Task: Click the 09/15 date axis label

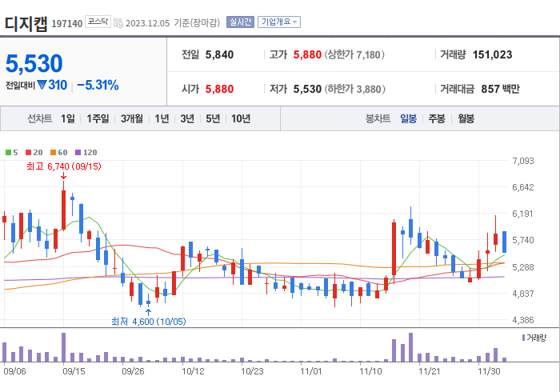Action: tap(74, 371)
